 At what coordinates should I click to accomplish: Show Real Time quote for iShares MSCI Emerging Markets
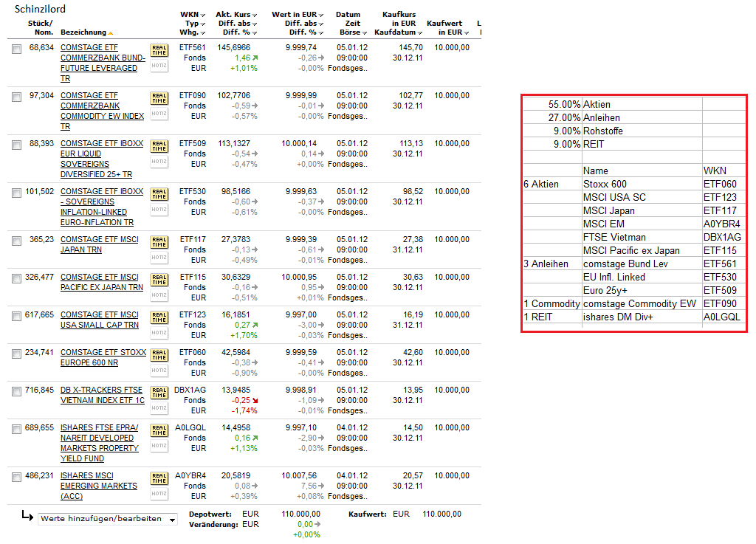point(159,478)
